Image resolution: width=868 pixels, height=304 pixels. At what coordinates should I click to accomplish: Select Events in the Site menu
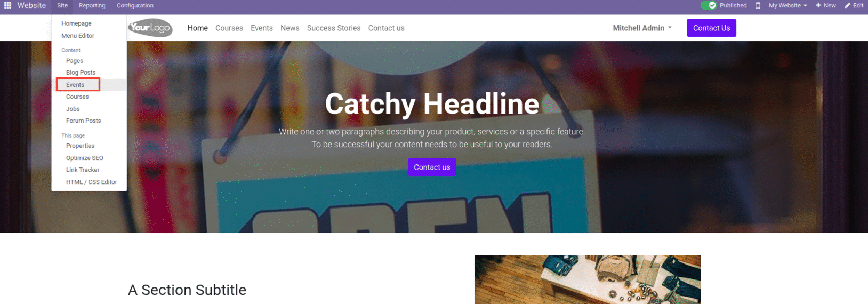tap(75, 85)
